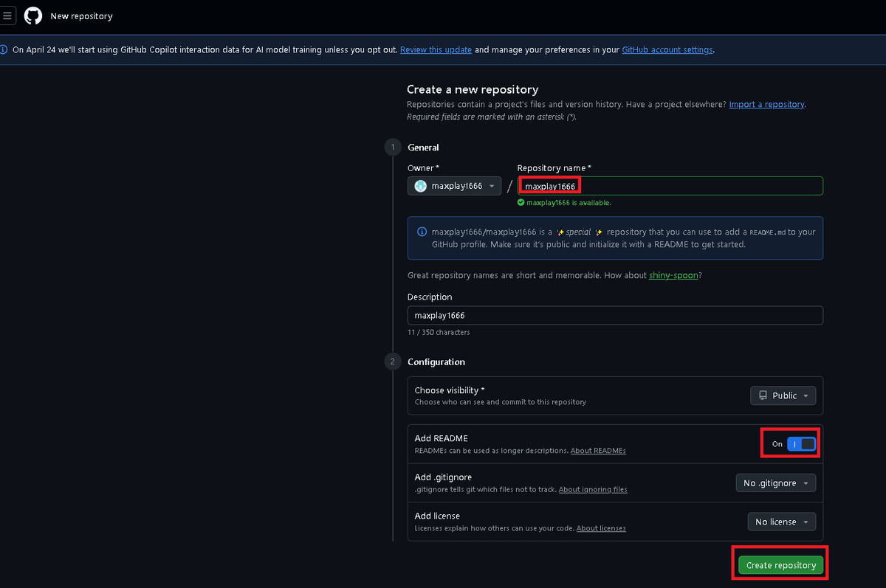
Task: Open the GitHub account settings link
Action: coord(667,50)
